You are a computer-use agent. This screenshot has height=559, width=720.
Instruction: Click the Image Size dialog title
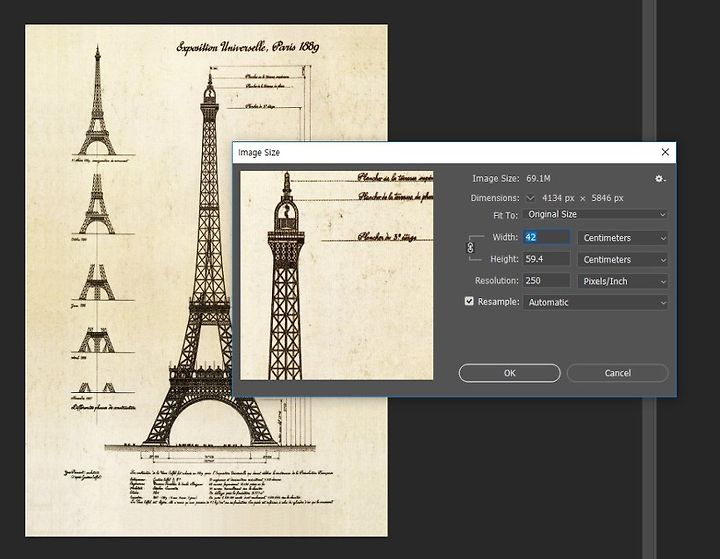tap(259, 152)
